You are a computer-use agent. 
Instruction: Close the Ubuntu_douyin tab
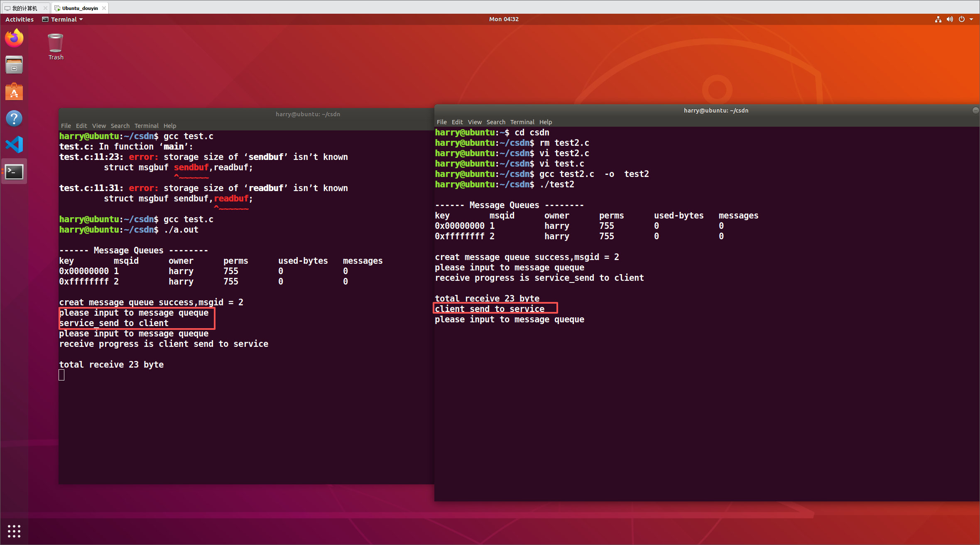104,8
